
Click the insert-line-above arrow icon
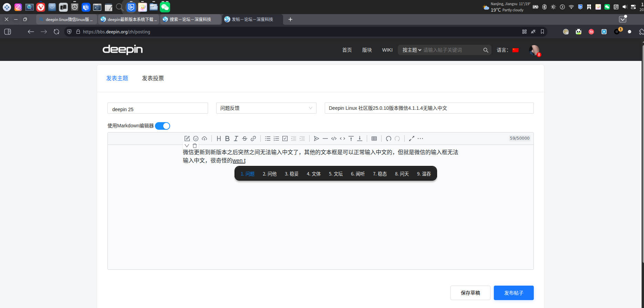[351, 138]
